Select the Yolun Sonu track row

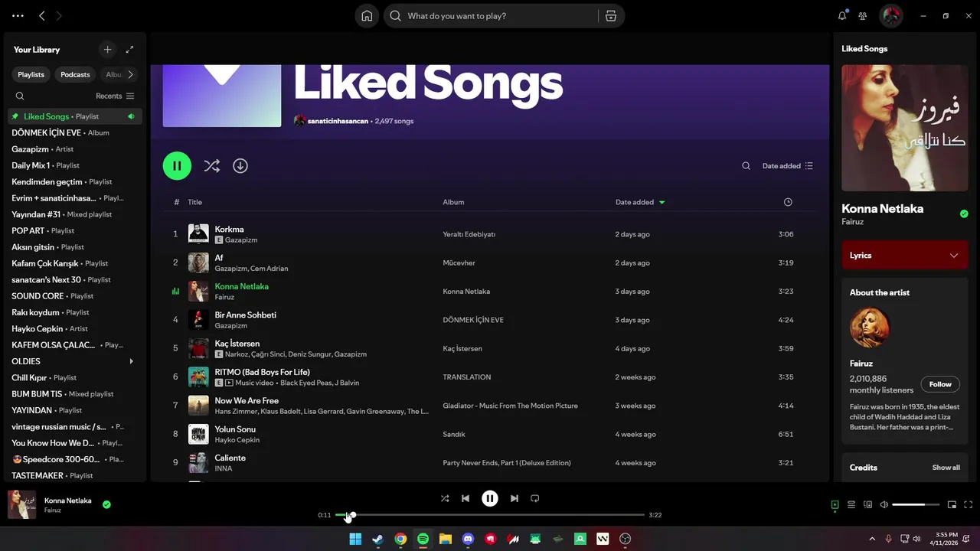coord(490,434)
